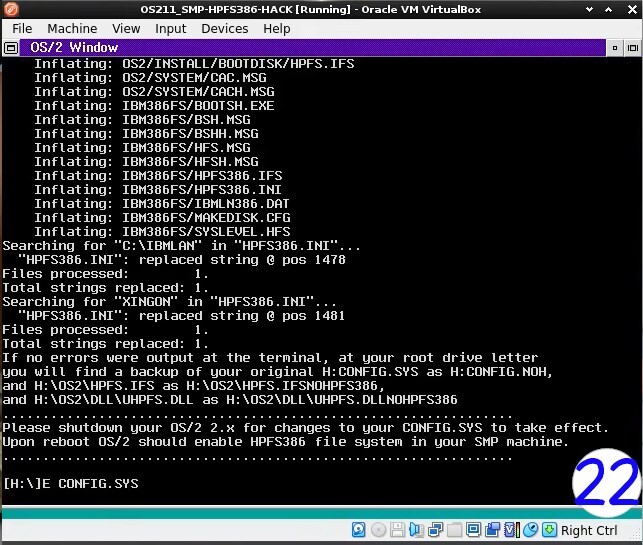Open the network adapters indicator
This screenshot has width=643, height=545.
point(435,530)
